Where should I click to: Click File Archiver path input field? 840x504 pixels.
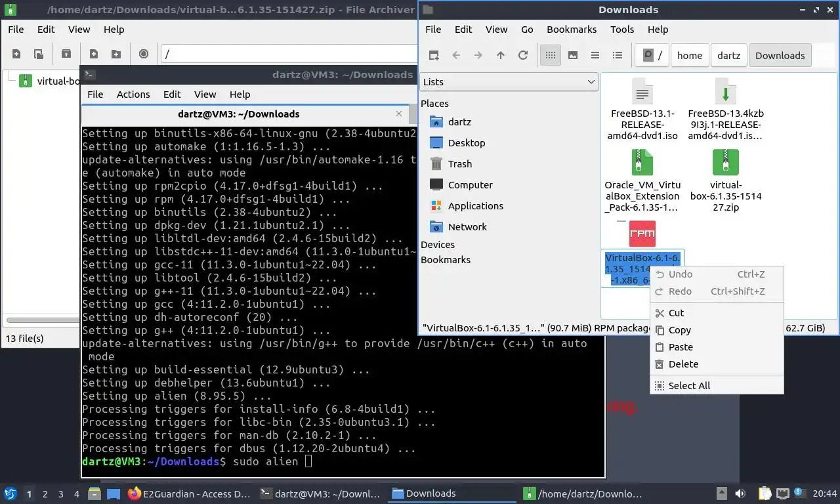tap(289, 54)
